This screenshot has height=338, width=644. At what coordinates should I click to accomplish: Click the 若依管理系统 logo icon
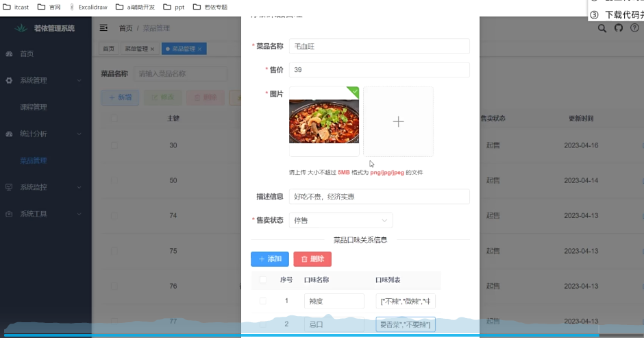coord(21,28)
